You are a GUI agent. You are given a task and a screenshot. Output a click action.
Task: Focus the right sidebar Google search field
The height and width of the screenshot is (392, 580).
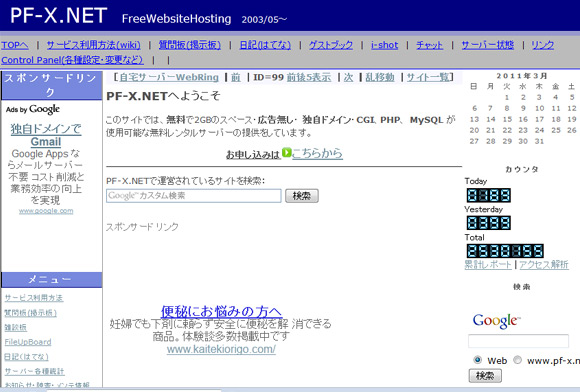point(518,341)
